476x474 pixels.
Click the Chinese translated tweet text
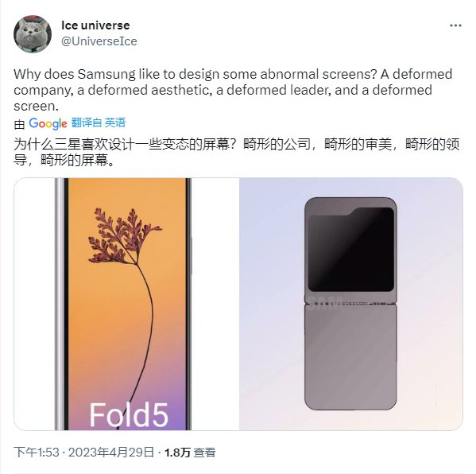[x=237, y=152]
